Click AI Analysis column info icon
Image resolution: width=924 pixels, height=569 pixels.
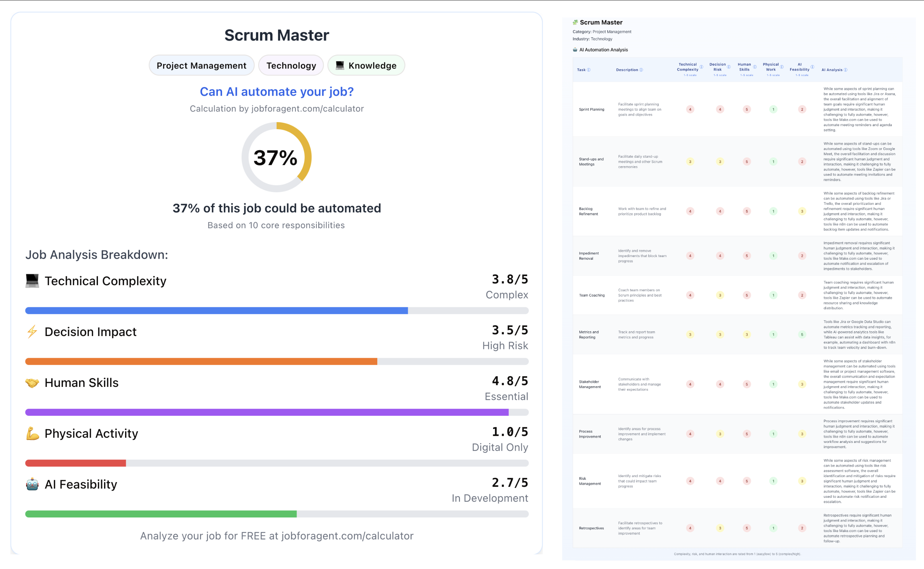point(845,70)
